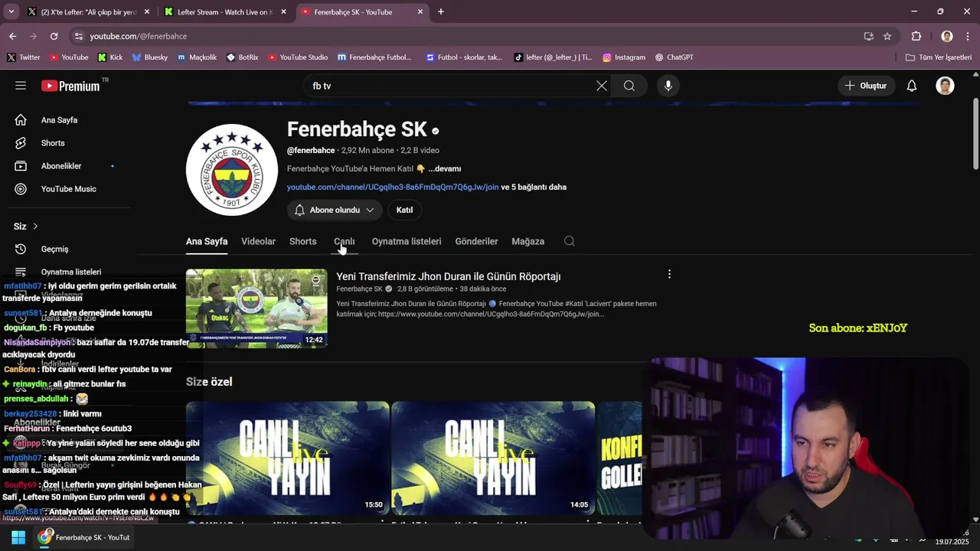Open the Instagram bookmark
The height and width of the screenshot is (551, 980).
[x=624, y=57]
